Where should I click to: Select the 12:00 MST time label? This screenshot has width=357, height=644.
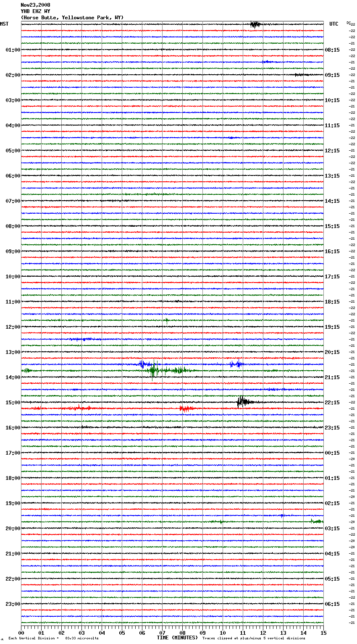point(13,327)
